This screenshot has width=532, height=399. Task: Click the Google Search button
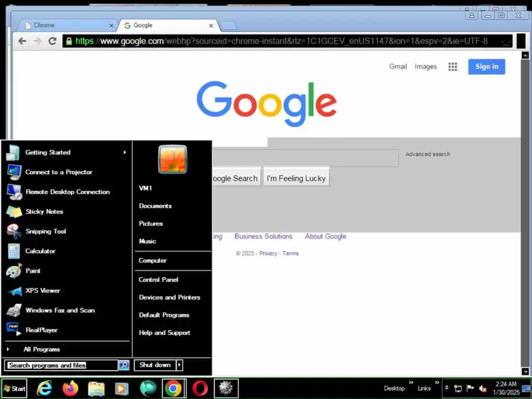click(x=236, y=178)
